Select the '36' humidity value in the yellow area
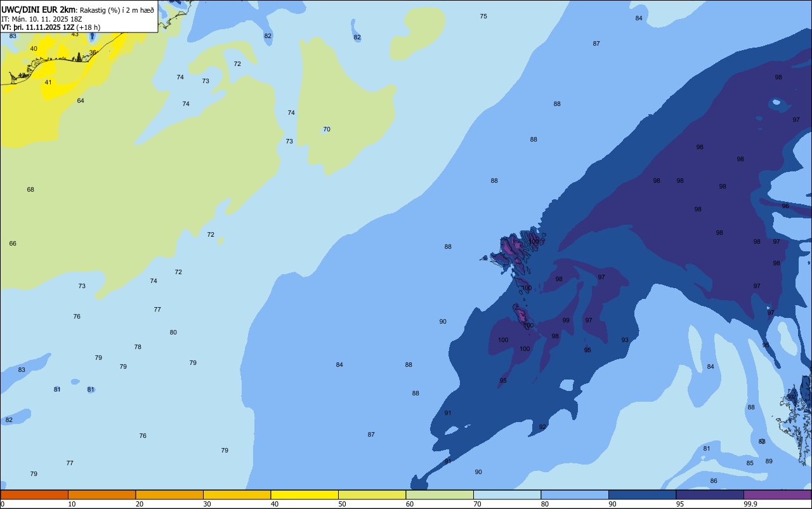 93,53
